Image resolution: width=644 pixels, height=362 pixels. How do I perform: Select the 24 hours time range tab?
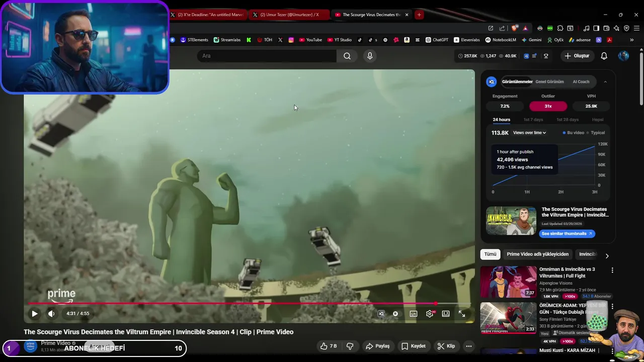coord(501,120)
